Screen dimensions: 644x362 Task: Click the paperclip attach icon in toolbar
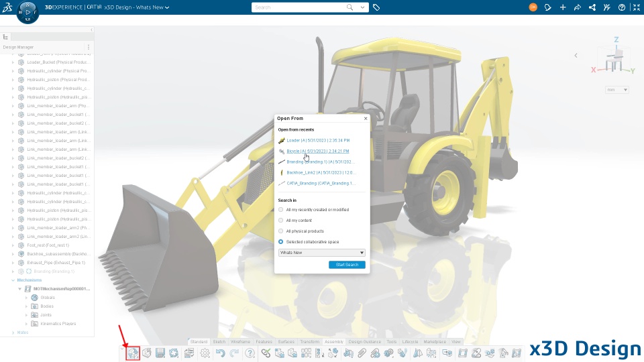[362, 353]
